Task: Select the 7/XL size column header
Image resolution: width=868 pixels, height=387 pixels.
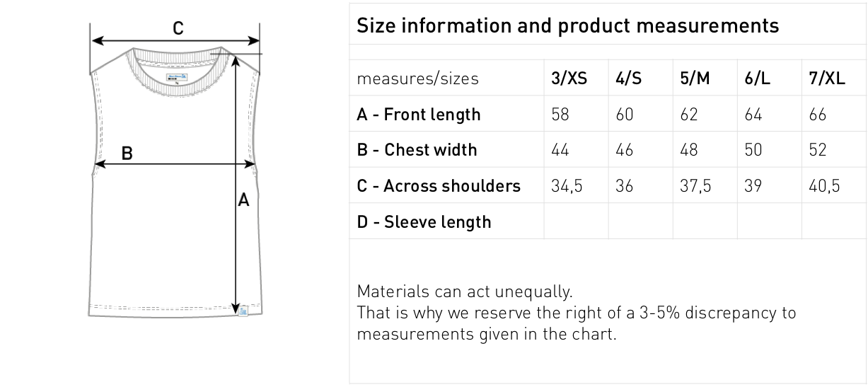Action: point(826,79)
